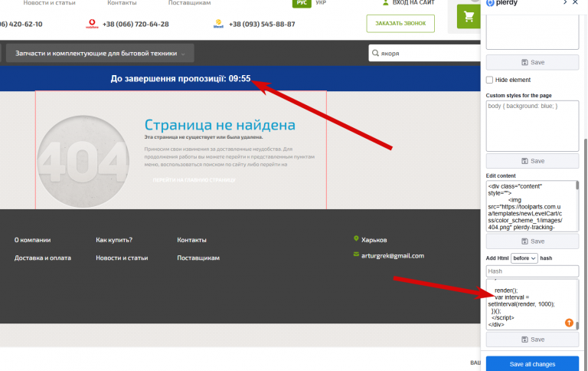Toggle the Hide element checkbox
This screenshot has width=588, height=371.
tap(489, 80)
